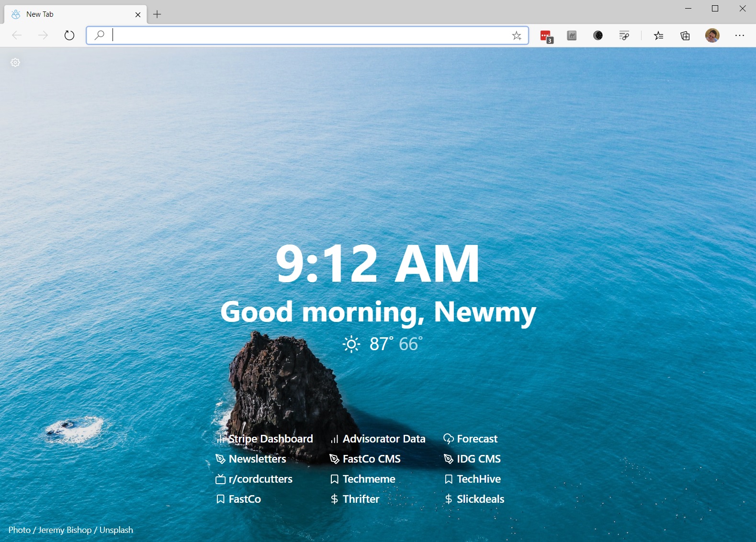Open the black circle extension icon
Viewport: 756px width, 542px height.
(x=598, y=35)
